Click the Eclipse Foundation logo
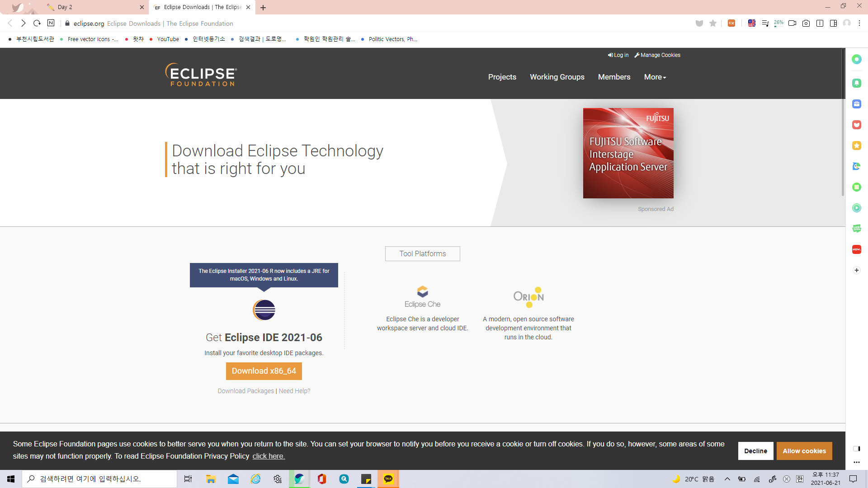The width and height of the screenshot is (868, 488). (201, 75)
